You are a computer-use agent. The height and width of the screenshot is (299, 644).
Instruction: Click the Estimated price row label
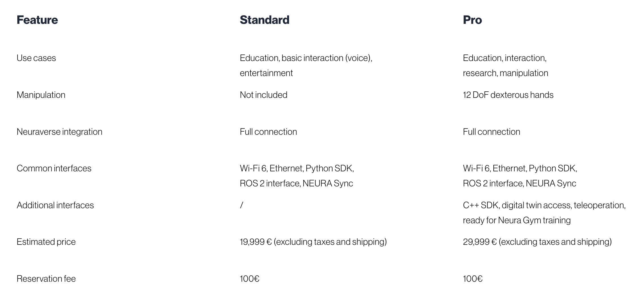point(46,242)
